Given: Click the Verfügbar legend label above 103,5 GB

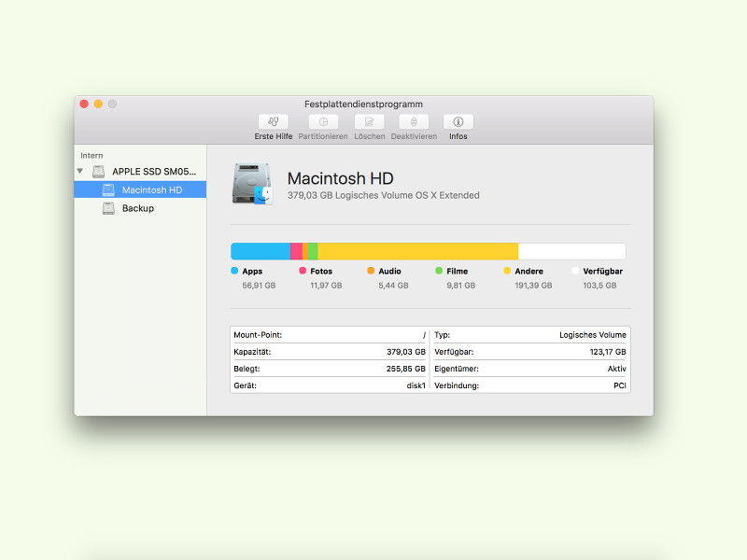Looking at the screenshot, I should click(x=602, y=271).
